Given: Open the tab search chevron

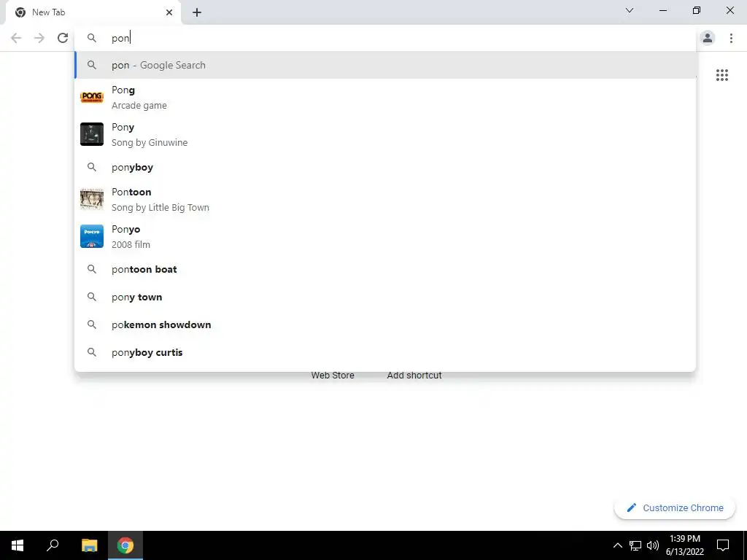Looking at the screenshot, I should click(630, 10).
